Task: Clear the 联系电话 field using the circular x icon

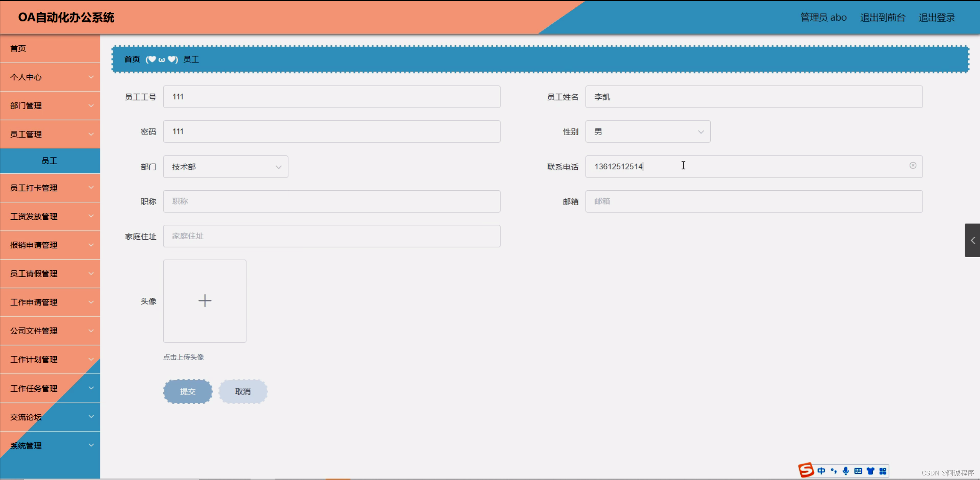Action: point(913,165)
